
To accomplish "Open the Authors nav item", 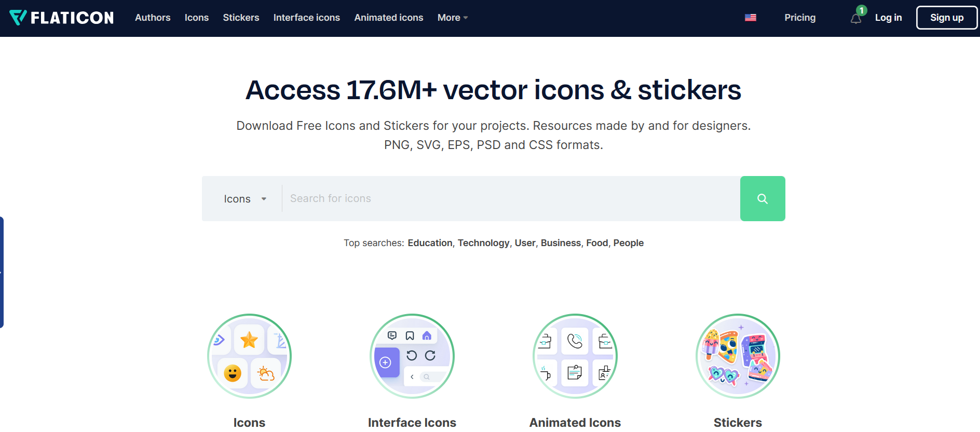I will (x=153, y=18).
